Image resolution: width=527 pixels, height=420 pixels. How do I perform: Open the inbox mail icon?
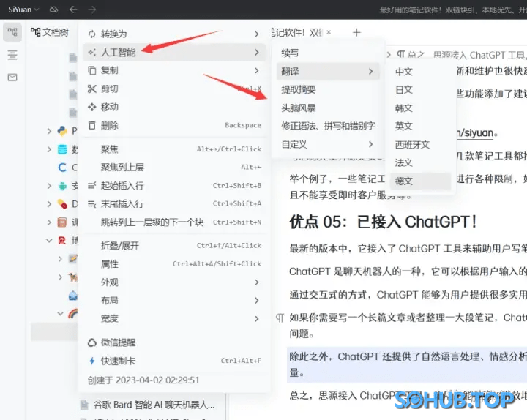click(x=12, y=78)
